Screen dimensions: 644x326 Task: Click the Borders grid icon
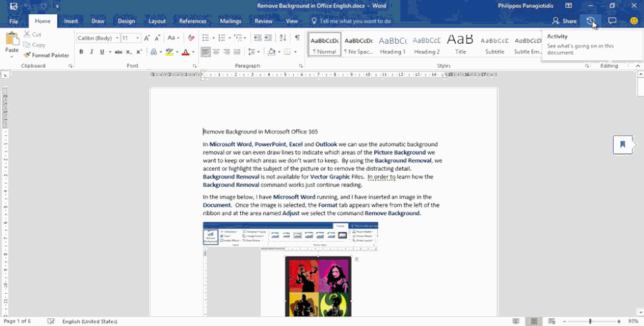[287, 52]
